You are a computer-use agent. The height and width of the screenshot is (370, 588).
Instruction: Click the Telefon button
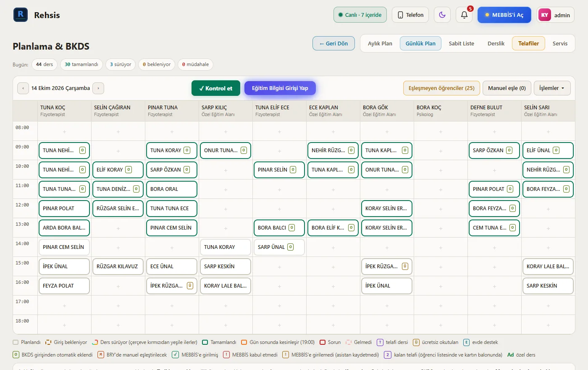coord(410,15)
